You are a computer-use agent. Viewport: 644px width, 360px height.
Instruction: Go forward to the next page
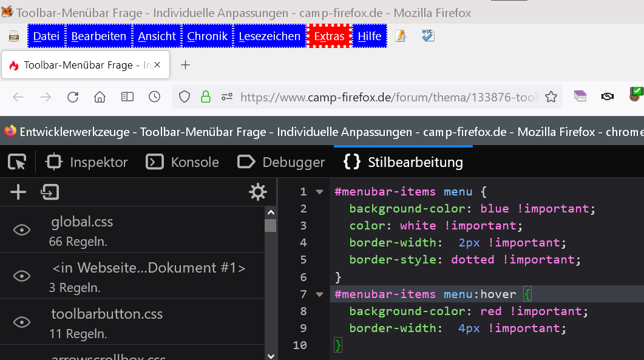pos(46,97)
